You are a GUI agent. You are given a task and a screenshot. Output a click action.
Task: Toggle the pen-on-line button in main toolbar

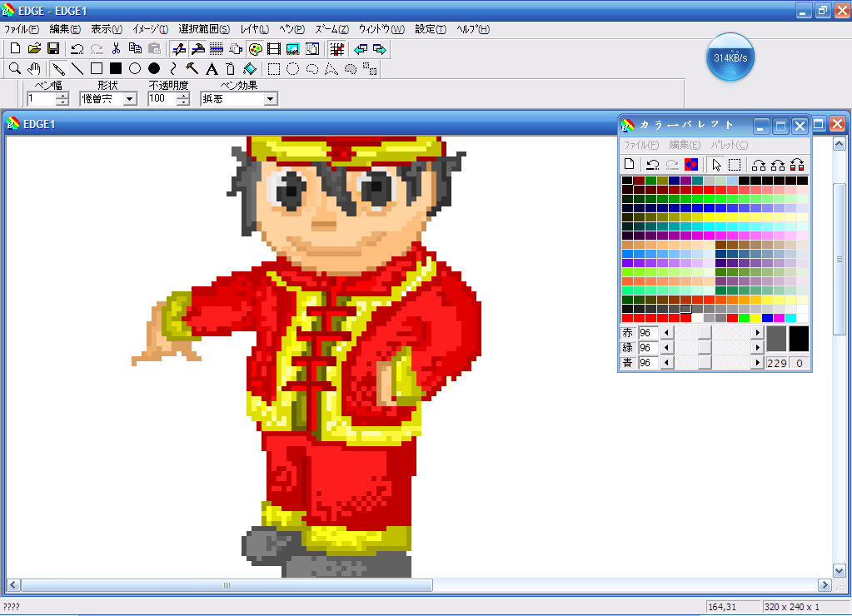pos(178,49)
